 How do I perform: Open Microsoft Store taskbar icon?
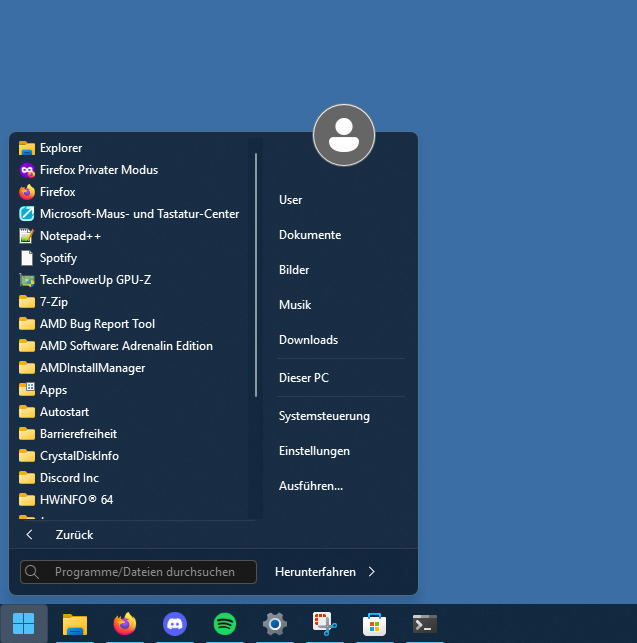[x=375, y=624]
